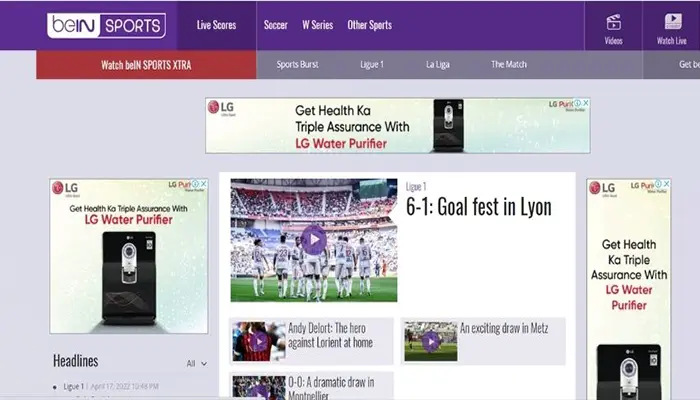
Task: Play the Goal fest in Lyon video
Action: click(x=314, y=240)
